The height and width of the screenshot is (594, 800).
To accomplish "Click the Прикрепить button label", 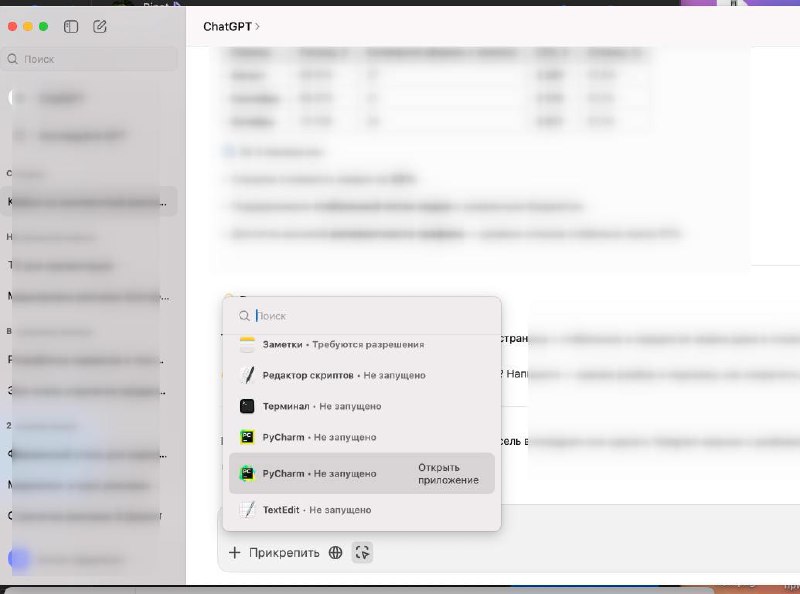I will click(284, 553).
